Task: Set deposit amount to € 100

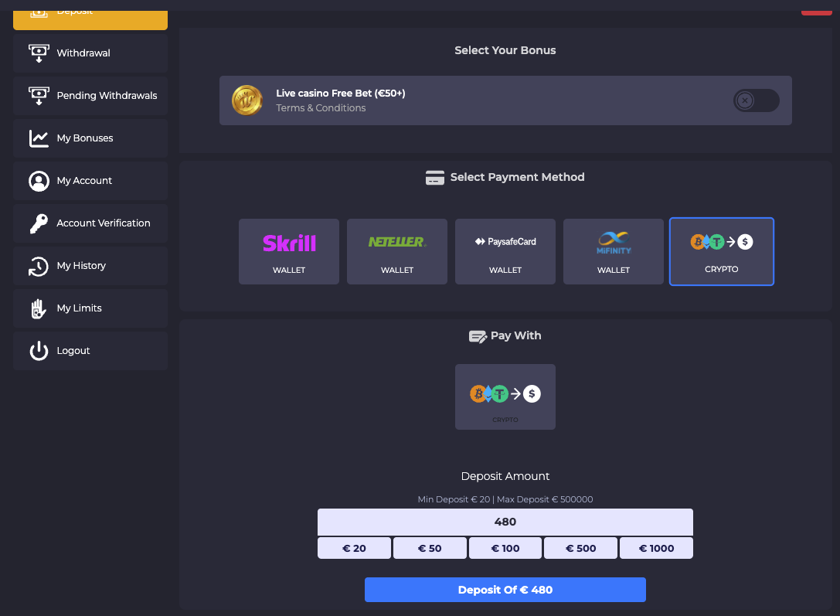Action: pos(505,548)
